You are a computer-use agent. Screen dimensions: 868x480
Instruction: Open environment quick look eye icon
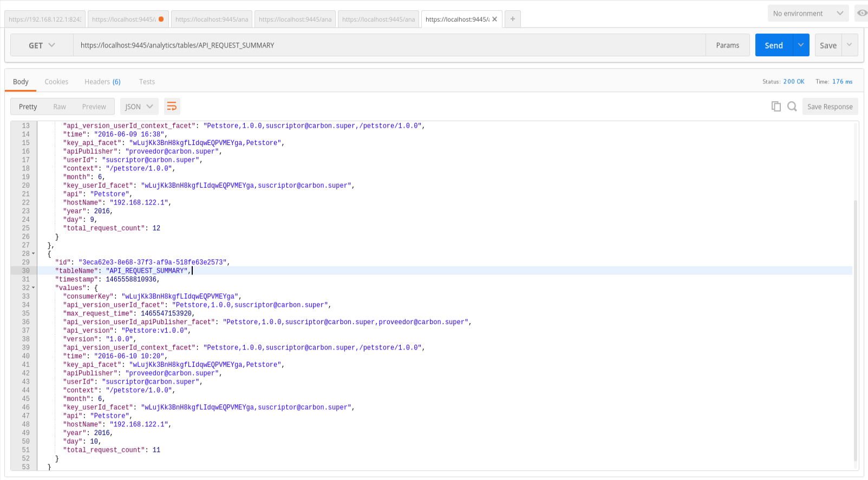tap(862, 13)
